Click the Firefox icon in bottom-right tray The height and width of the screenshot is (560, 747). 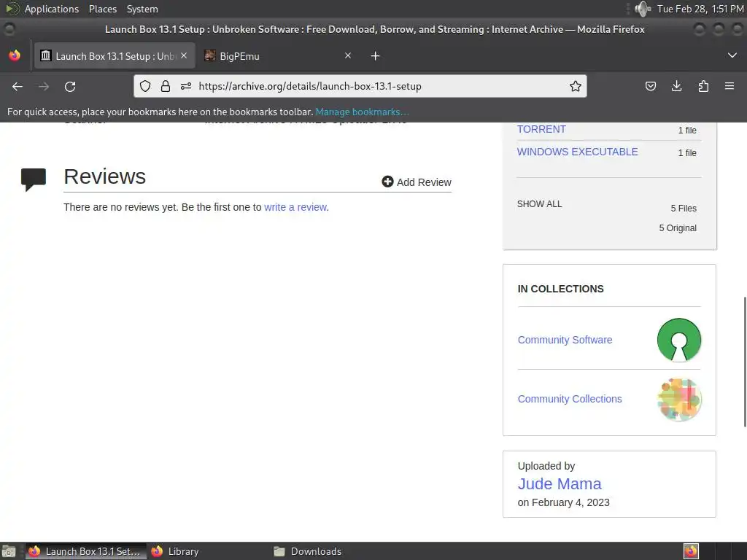tap(691, 551)
